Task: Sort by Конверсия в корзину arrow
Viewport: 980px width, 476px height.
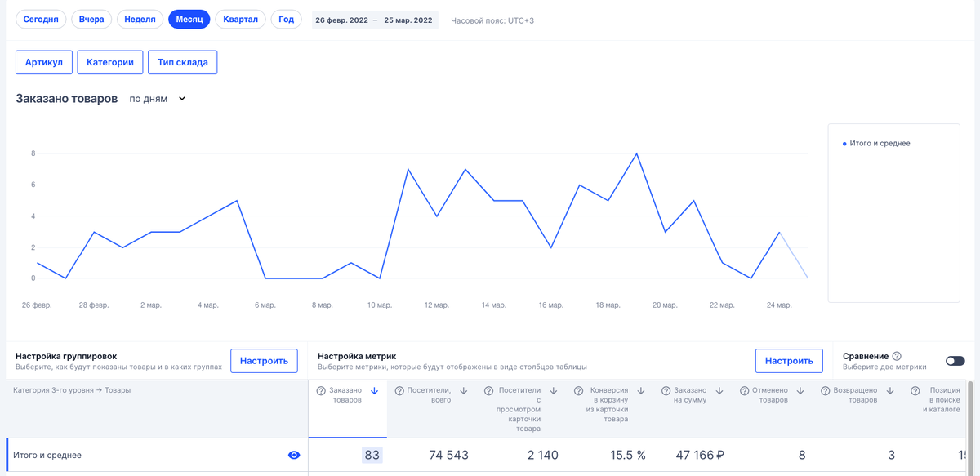Action: click(641, 391)
